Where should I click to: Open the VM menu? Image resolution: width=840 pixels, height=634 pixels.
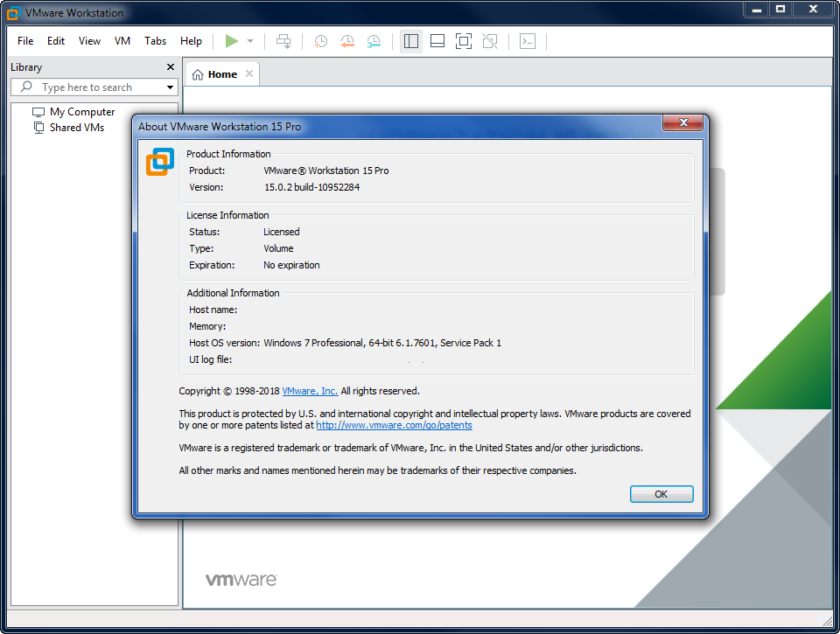(122, 41)
